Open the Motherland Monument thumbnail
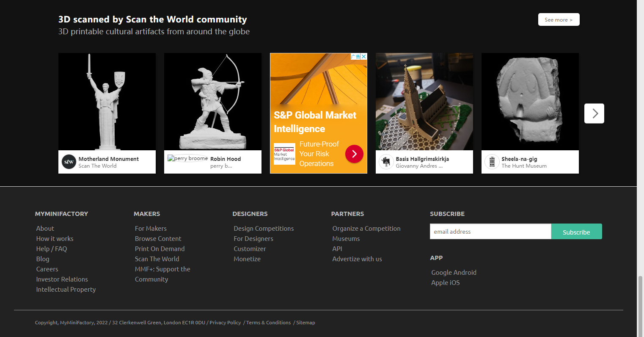The image size is (644, 337). click(107, 102)
